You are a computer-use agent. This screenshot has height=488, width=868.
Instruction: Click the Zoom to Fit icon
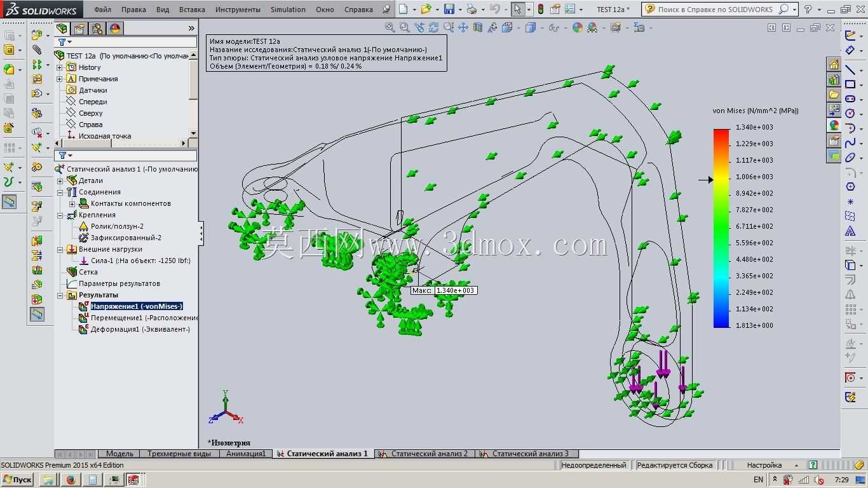click(390, 28)
